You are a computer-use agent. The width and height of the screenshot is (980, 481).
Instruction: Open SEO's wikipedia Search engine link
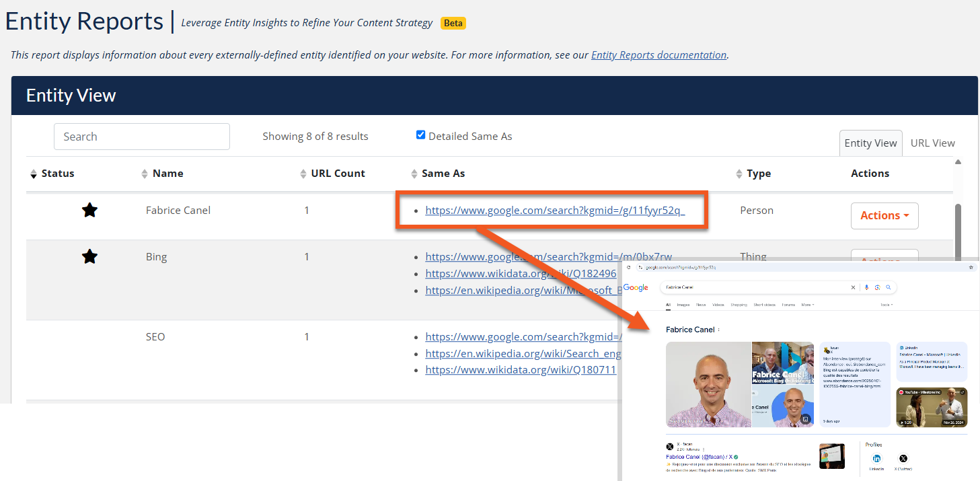[x=523, y=353]
